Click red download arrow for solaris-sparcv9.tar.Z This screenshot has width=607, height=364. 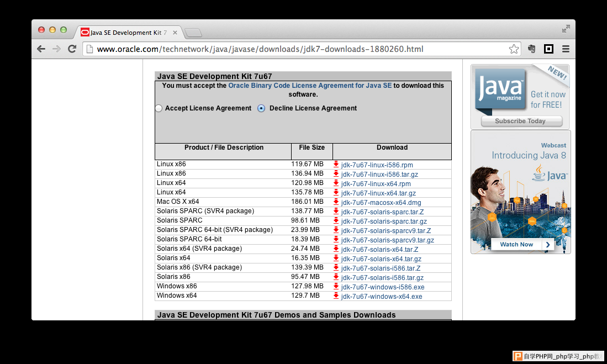(336, 230)
